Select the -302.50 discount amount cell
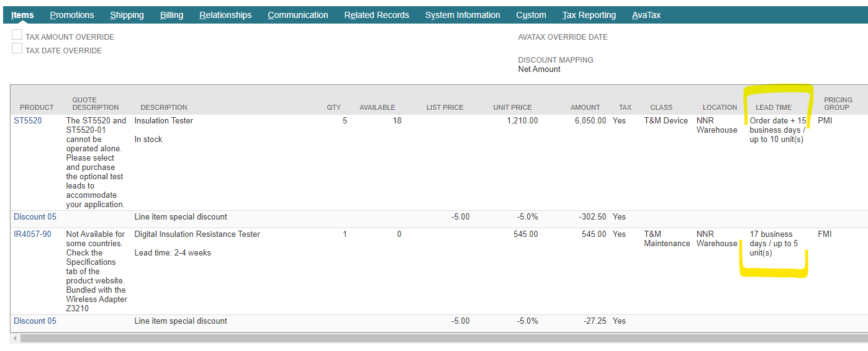The width and height of the screenshot is (868, 351). pos(592,217)
